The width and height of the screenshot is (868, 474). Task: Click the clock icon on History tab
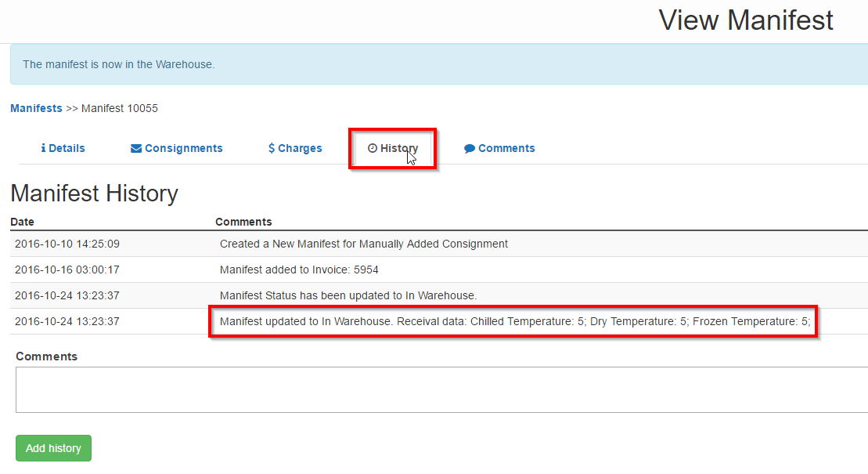coord(373,148)
